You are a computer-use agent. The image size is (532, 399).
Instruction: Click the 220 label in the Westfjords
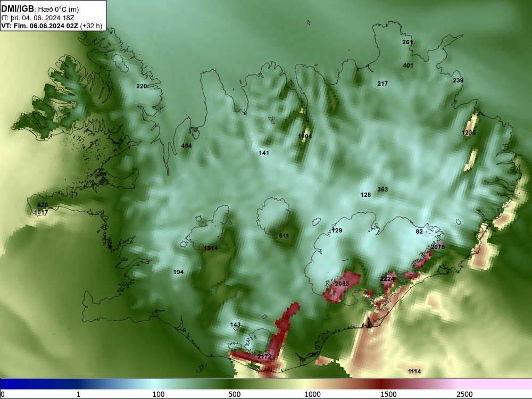142,86
